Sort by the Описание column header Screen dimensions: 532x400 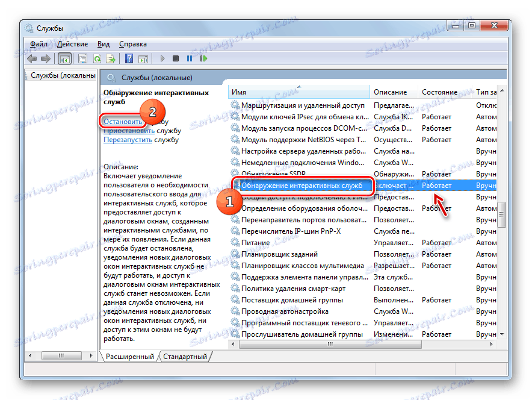[x=394, y=92]
